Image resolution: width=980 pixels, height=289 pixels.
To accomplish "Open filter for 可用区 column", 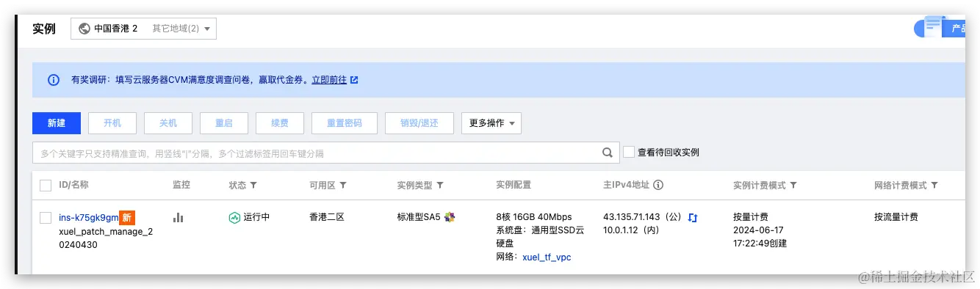I will 343,186.
